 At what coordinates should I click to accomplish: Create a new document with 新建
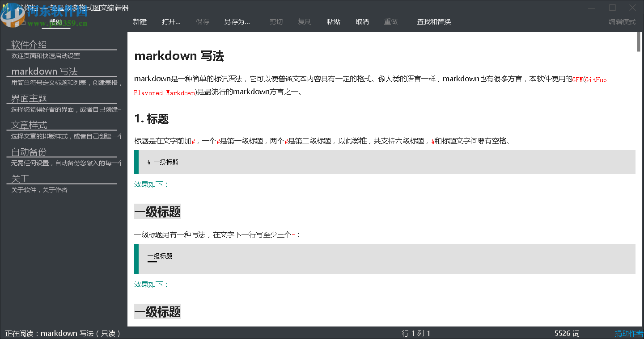[140, 21]
